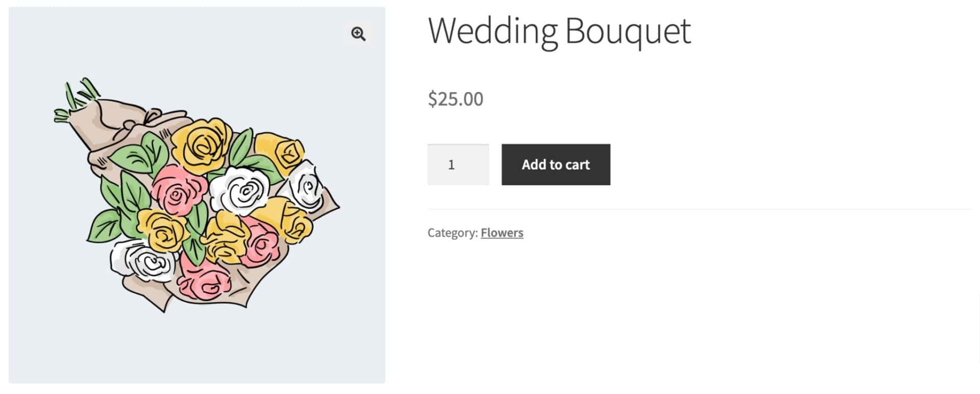Click the Add to cart button
This screenshot has width=980, height=394.
pyautogui.click(x=556, y=164)
